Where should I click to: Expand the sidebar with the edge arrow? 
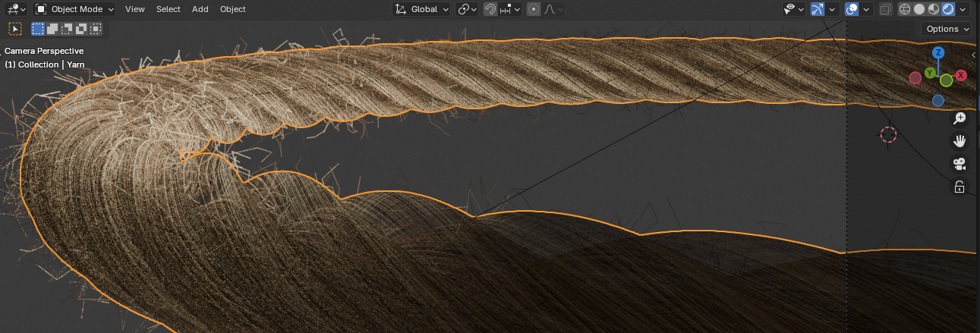point(975,55)
